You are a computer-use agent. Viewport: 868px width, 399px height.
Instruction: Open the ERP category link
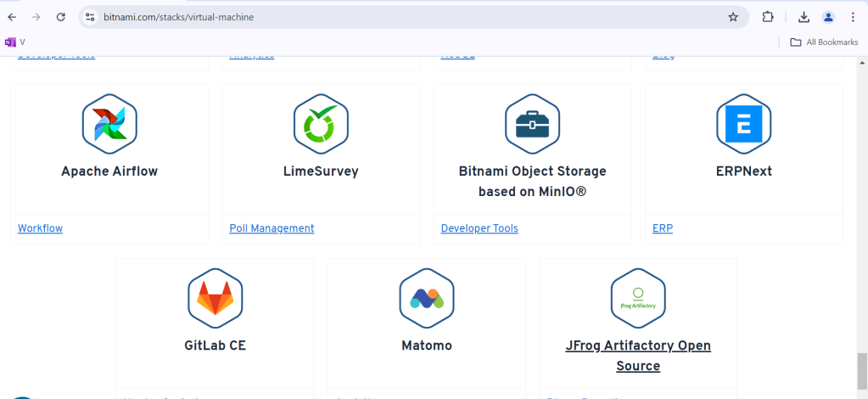[x=663, y=228]
